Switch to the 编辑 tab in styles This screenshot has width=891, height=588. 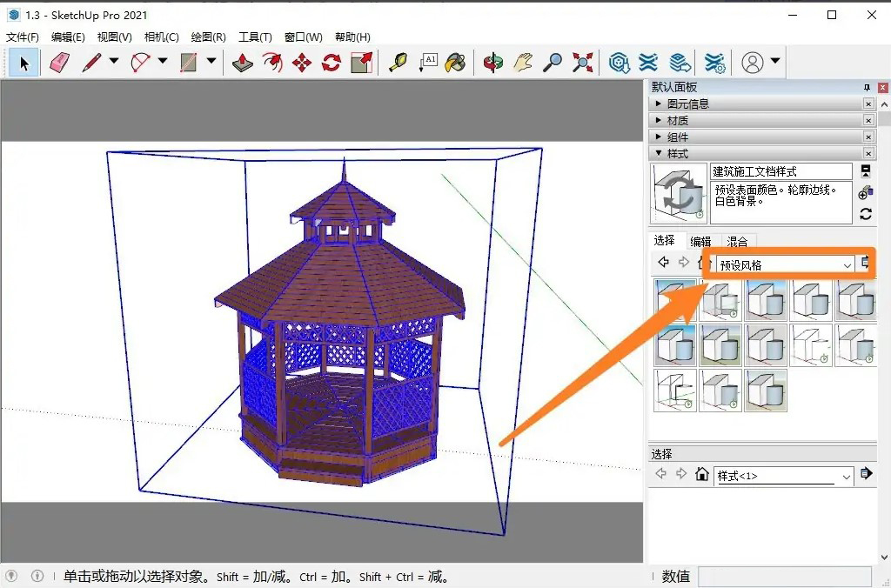700,241
